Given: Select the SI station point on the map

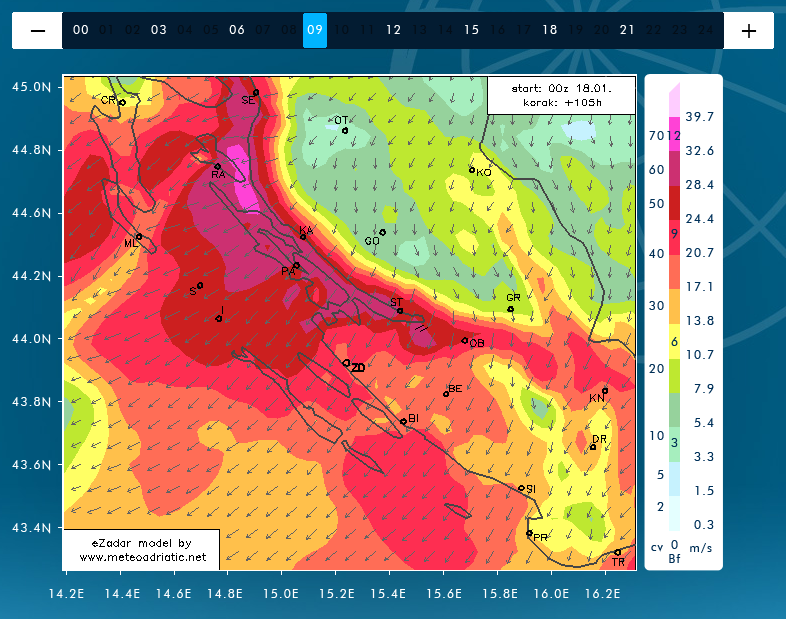Looking at the screenshot, I should (x=521, y=488).
